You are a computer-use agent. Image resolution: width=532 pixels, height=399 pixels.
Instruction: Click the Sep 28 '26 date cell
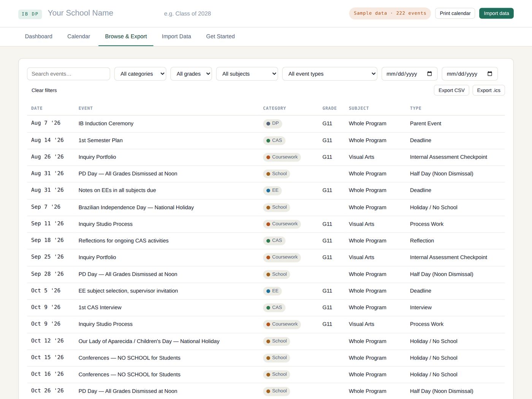(x=47, y=274)
